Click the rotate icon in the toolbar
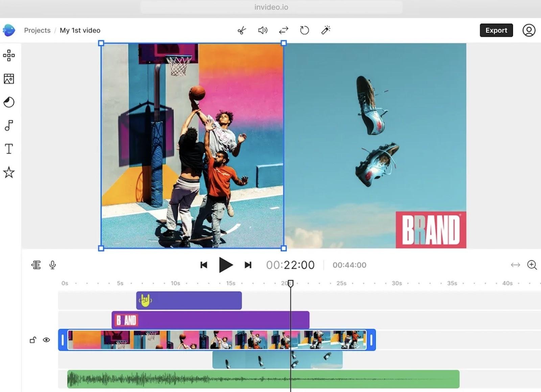Viewport: 541px width, 392px height. point(304,30)
